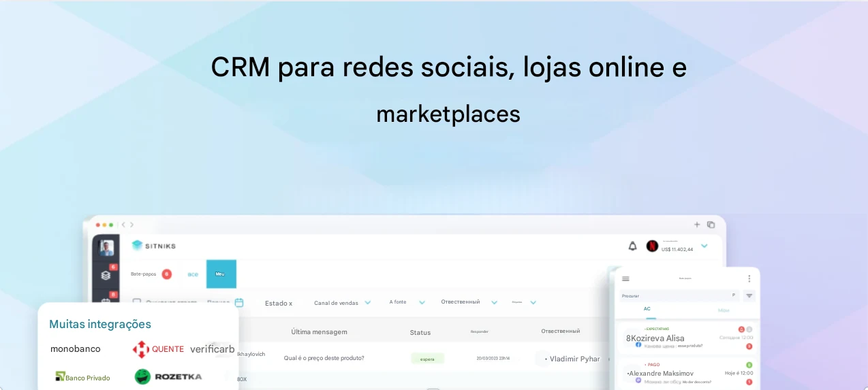The image size is (868, 390).
Task: Click the red bell icon on Kozireva's chat
Action: point(741,329)
